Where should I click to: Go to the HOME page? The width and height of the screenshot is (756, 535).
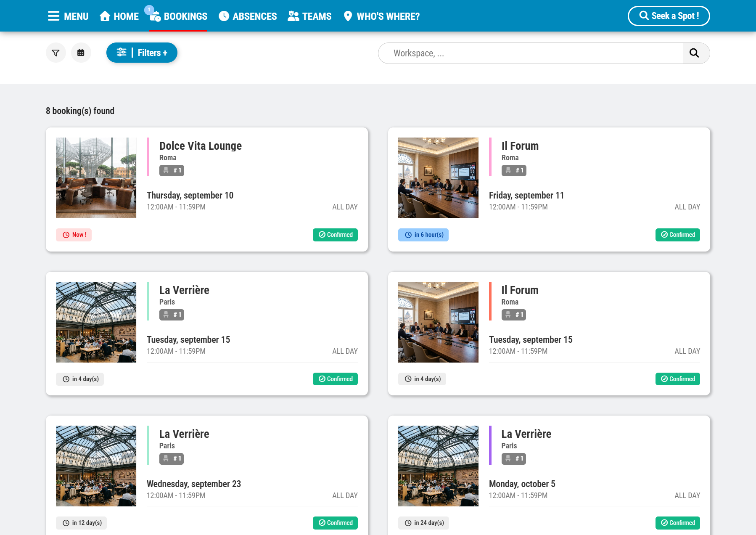(x=119, y=16)
